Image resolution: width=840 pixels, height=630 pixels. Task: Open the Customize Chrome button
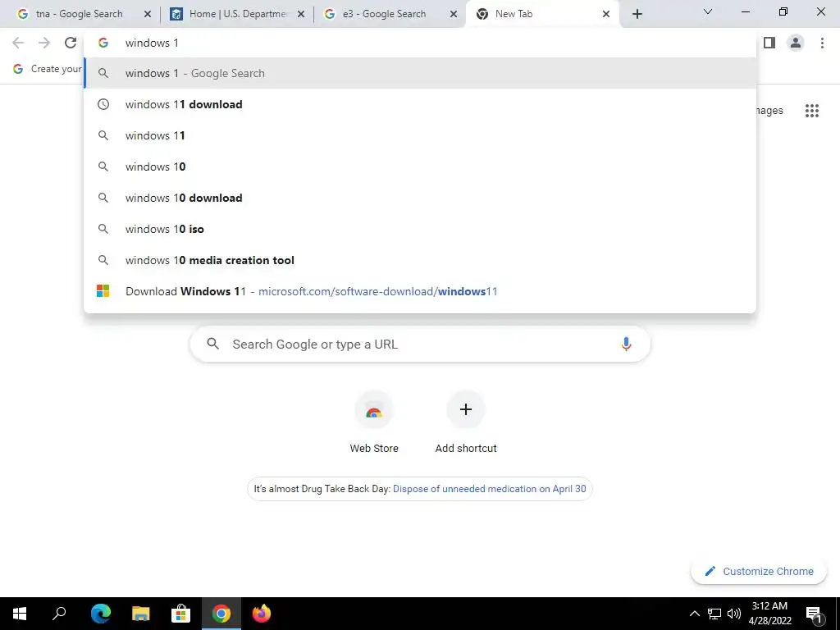coord(759,571)
